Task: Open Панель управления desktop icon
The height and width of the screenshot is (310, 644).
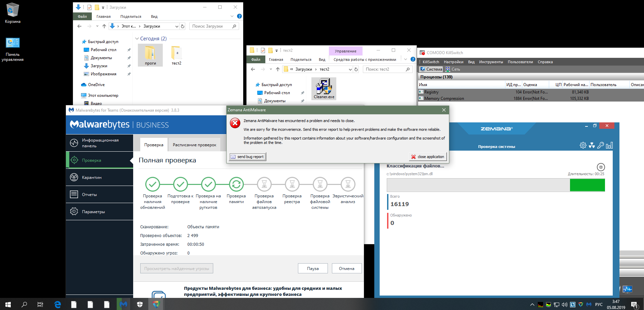Action: point(13,49)
